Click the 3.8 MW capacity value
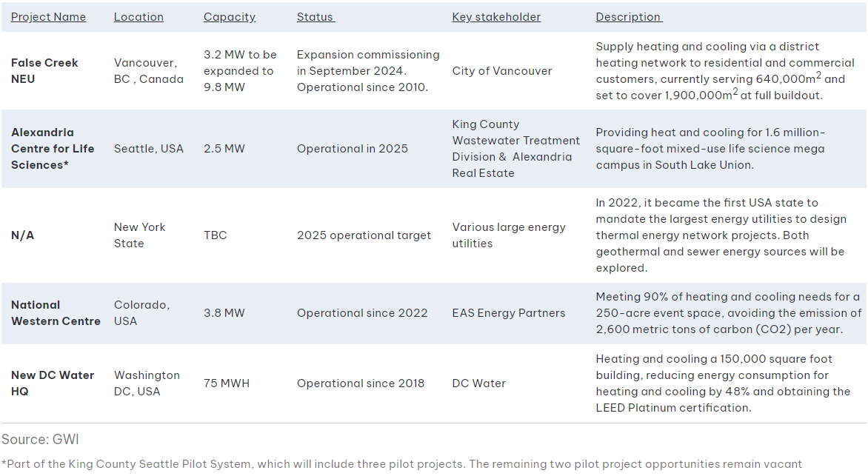868x476 pixels. click(224, 313)
